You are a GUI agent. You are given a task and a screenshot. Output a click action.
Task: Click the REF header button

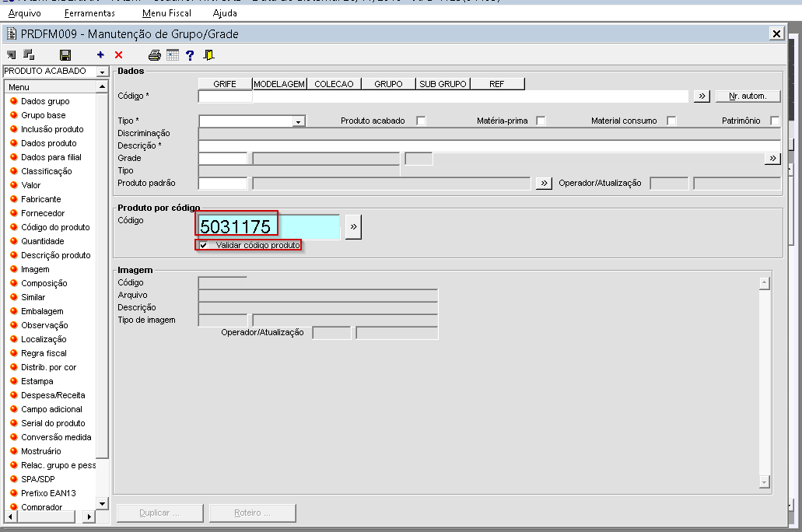coord(497,84)
